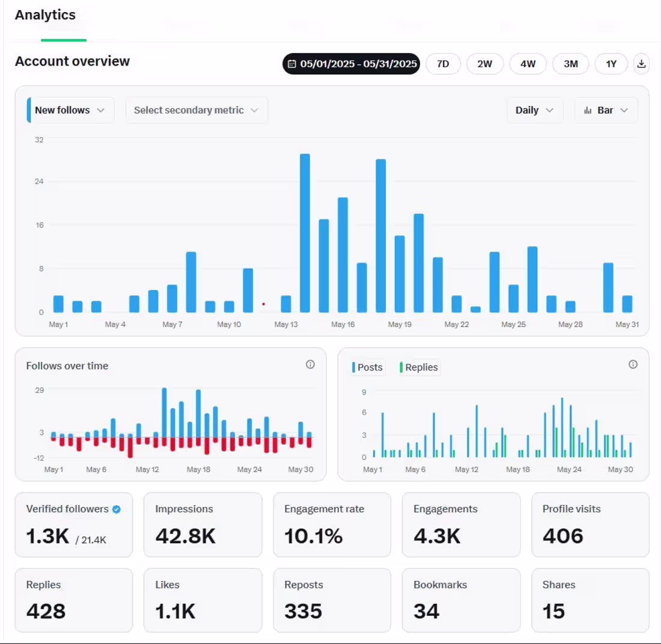Open the Select secondary metric dropdown

point(196,110)
